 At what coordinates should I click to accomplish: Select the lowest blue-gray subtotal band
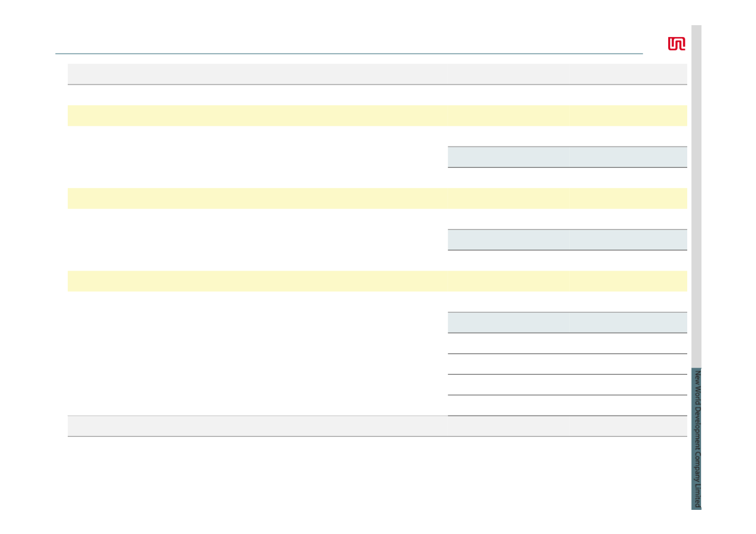coord(568,322)
